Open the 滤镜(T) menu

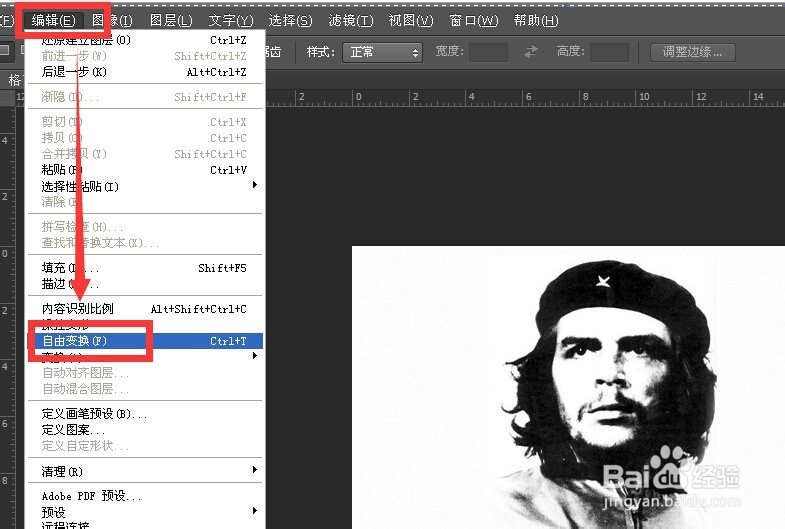coord(351,21)
